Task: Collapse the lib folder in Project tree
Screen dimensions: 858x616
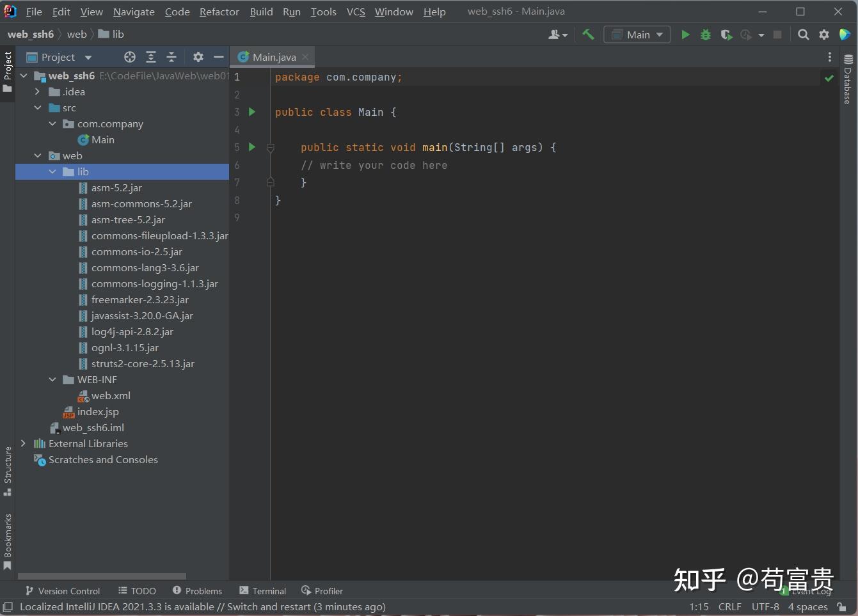Action: (x=52, y=171)
